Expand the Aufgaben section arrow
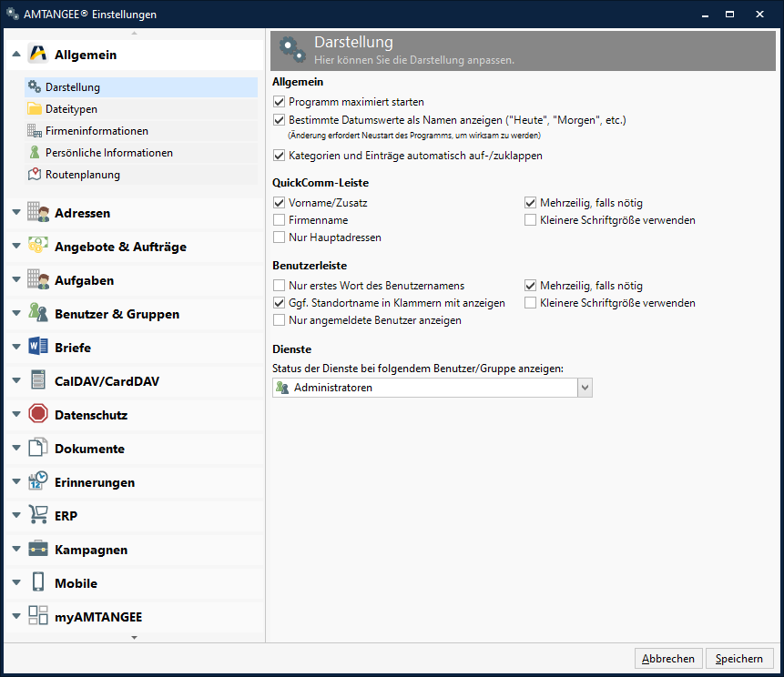784x677 pixels. 16,279
